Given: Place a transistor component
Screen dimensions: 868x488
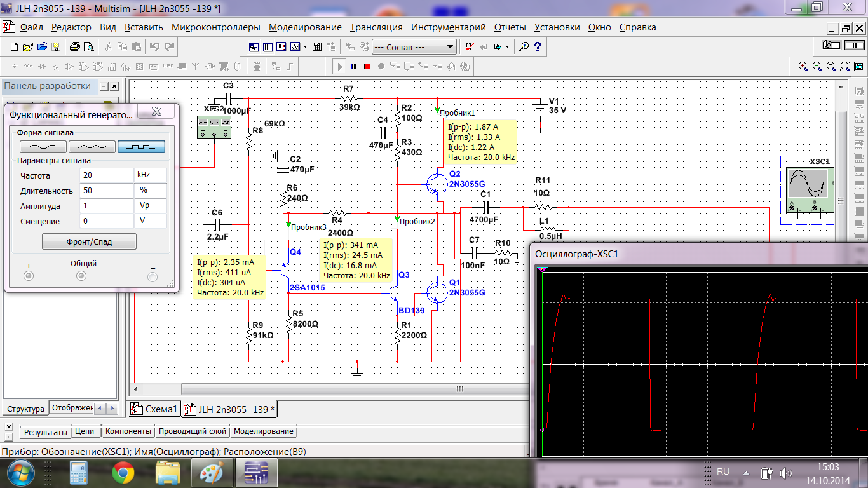Looking at the screenshot, I should [x=56, y=66].
